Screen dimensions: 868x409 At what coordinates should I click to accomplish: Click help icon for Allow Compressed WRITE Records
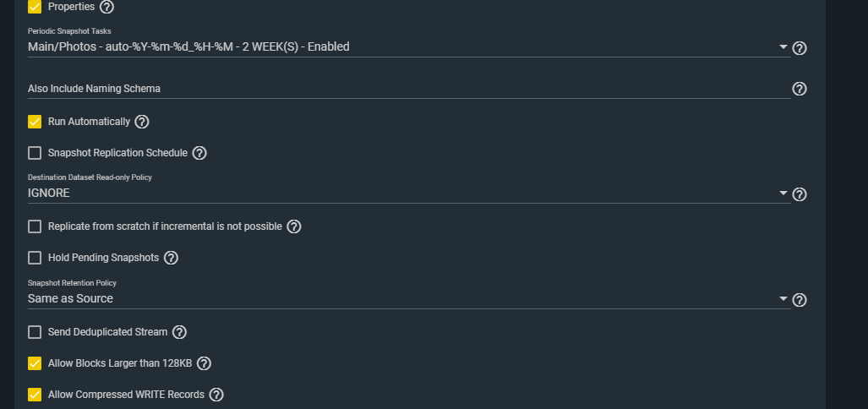[x=216, y=395]
